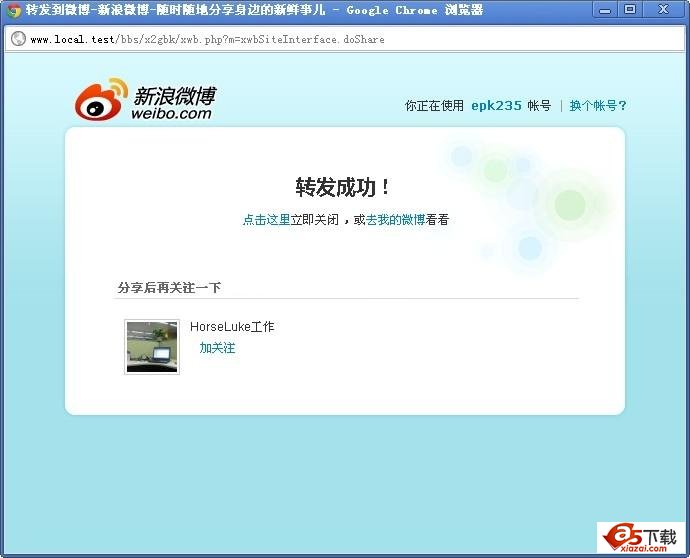The image size is (690, 558).
Task: Click the 转发成功! heading
Action: 342,187
